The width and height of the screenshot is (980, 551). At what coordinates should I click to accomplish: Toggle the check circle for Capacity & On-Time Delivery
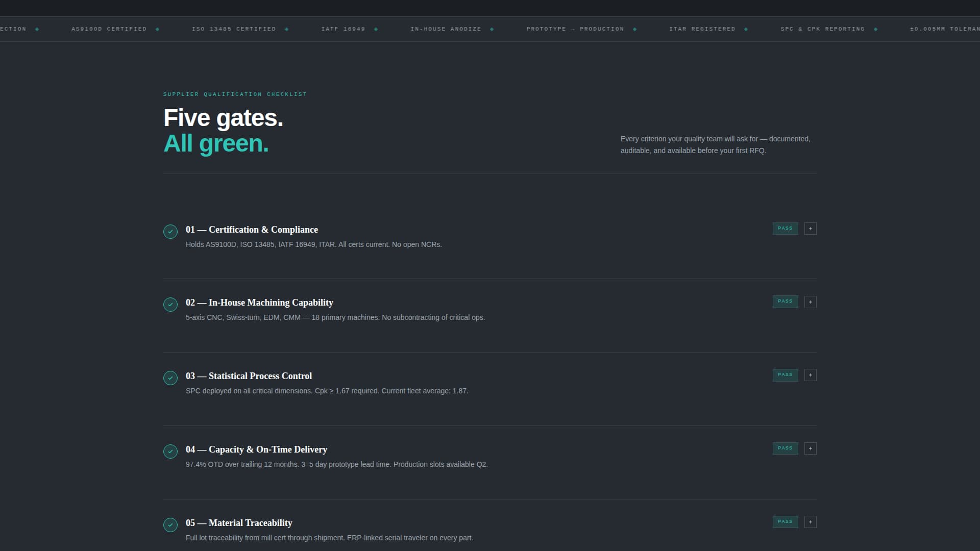(x=170, y=452)
